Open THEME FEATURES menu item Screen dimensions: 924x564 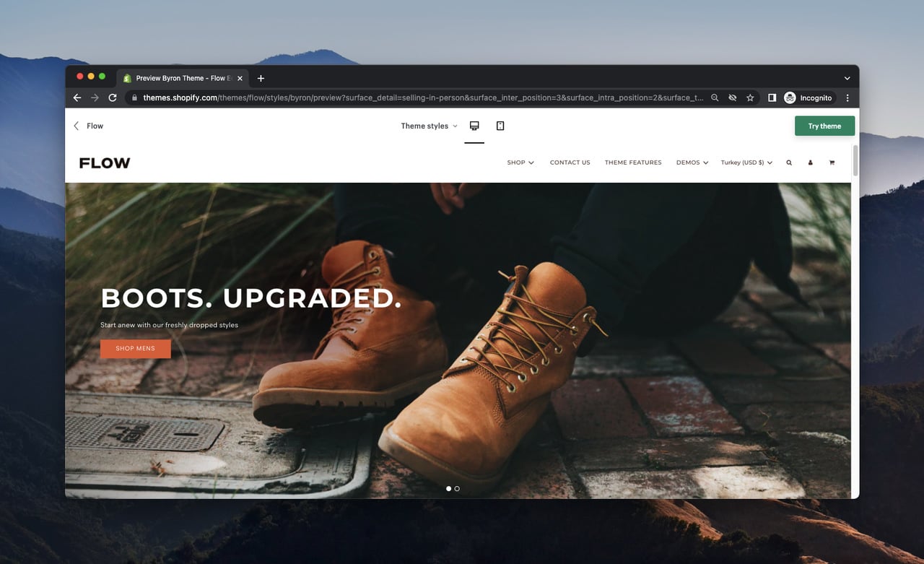(x=633, y=162)
